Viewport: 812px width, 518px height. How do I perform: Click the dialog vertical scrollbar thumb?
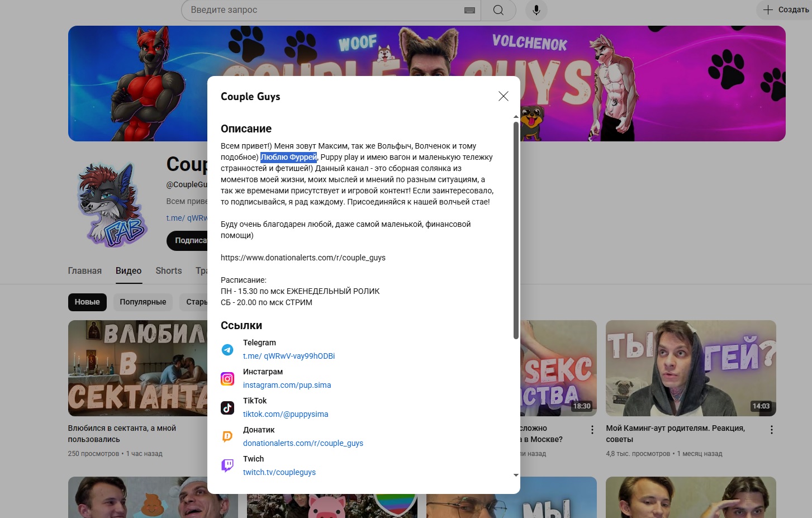coord(516,230)
